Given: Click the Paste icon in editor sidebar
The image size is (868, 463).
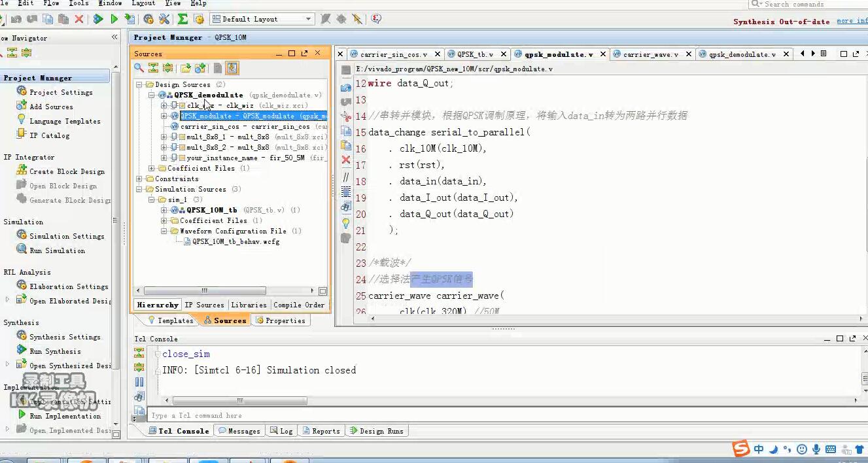Looking at the screenshot, I should tap(346, 145).
